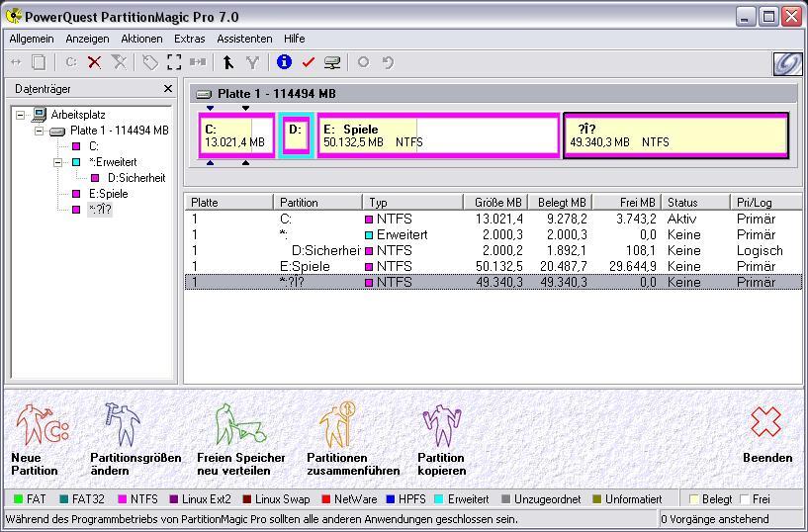Image resolution: width=808 pixels, height=532 pixels.
Task: Click the resize/move partition toolbar icon
Action: click(x=16, y=62)
